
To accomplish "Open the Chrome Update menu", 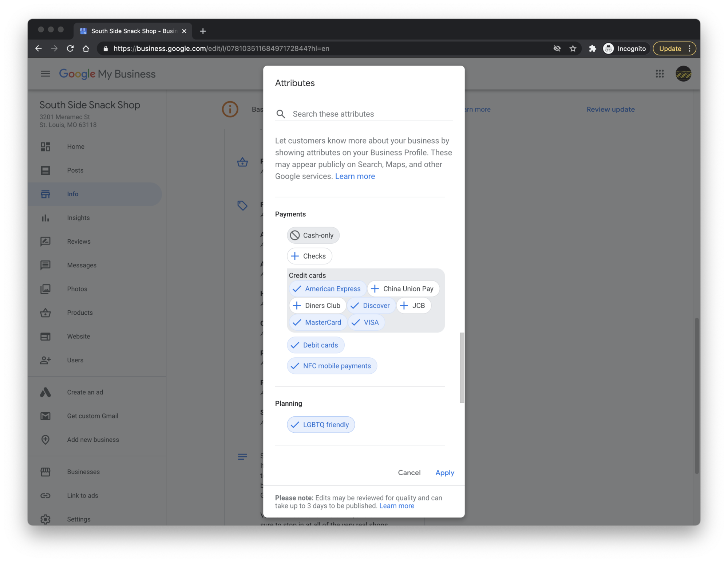I will 674,48.
